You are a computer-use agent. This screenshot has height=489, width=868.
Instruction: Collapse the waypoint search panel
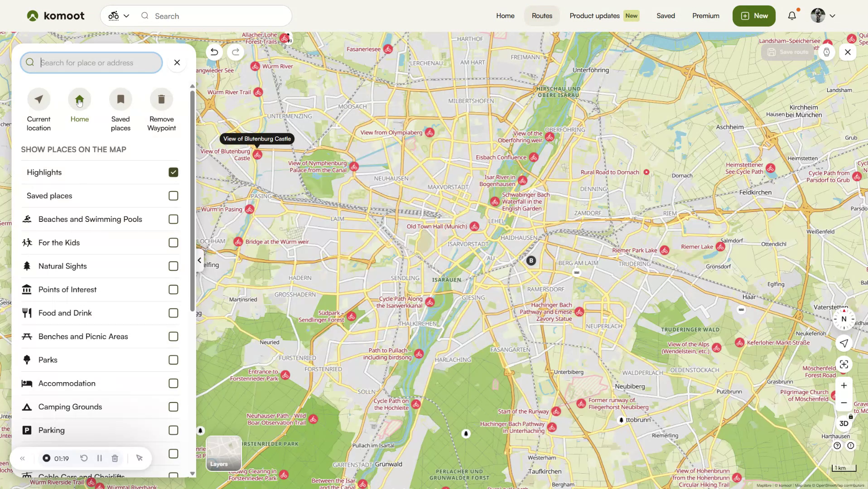point(199,260)
